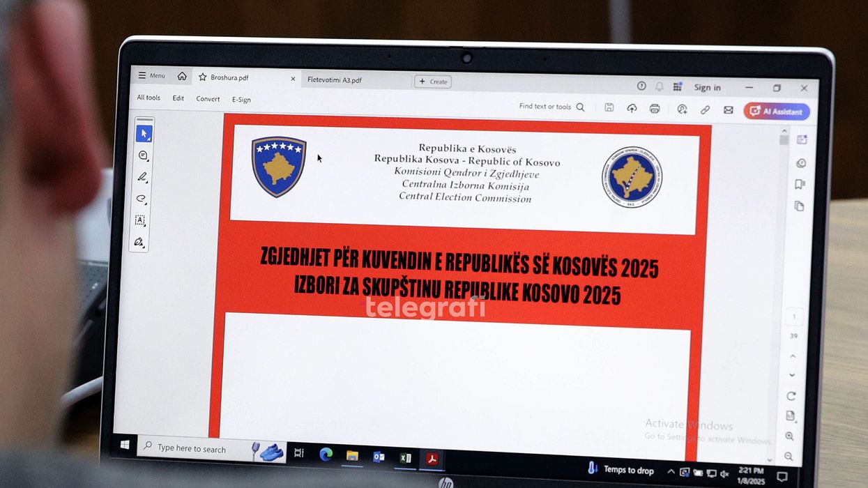Switch to the Fletevotimi A3.pdf tab
Viewport: 868px width, 488px height.
(334, 79)
